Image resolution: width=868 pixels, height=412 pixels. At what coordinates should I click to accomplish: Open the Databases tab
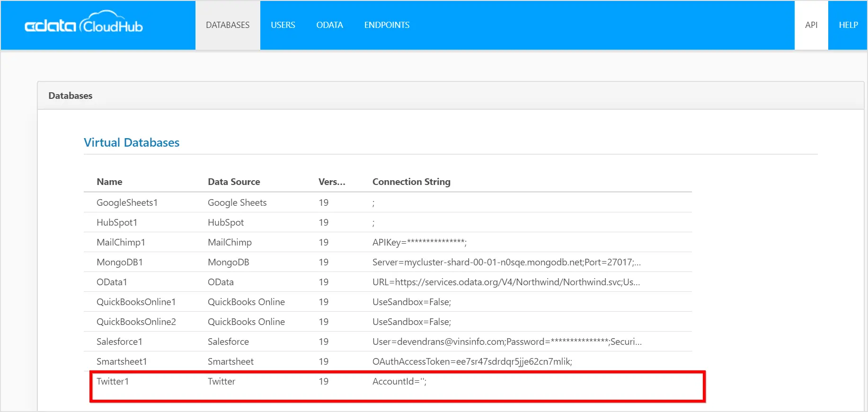(x=228, y=25)
